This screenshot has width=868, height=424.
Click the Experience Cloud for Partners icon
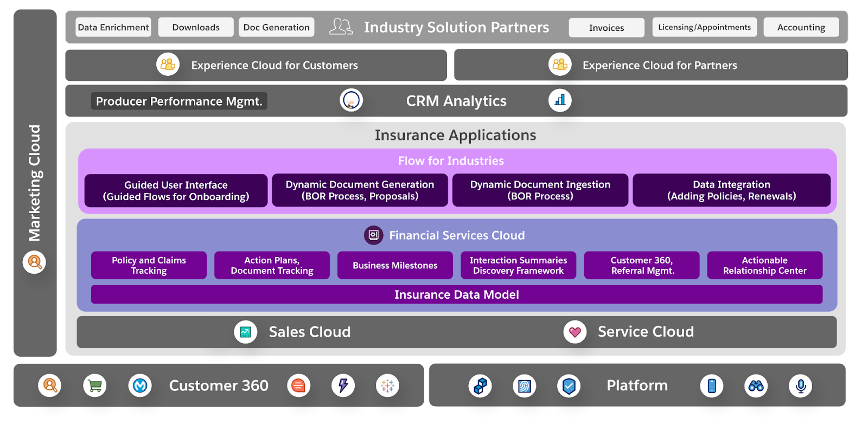(x=560, y=65)
